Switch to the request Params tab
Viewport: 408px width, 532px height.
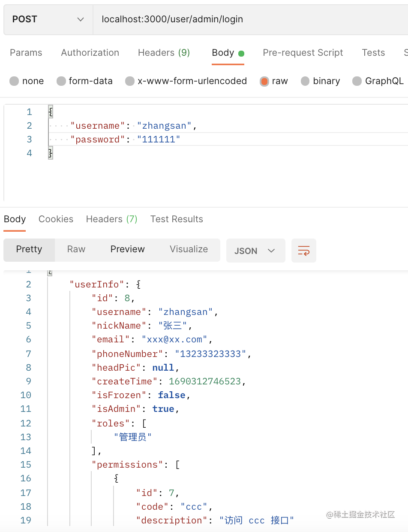26,53
